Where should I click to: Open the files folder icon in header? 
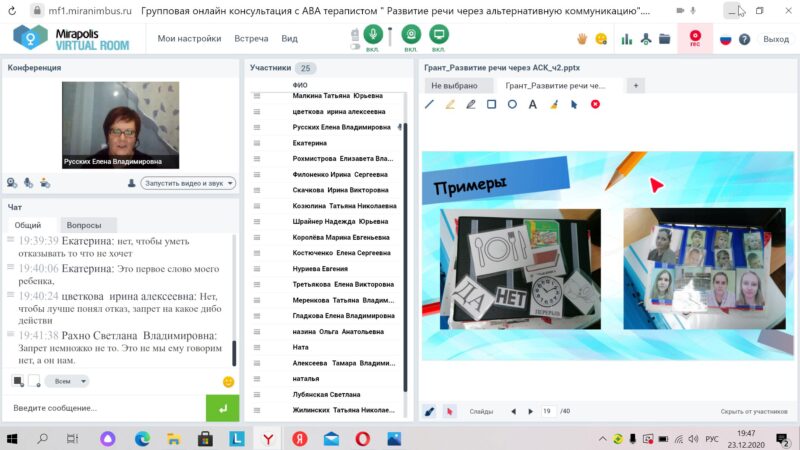coord(664,39)
